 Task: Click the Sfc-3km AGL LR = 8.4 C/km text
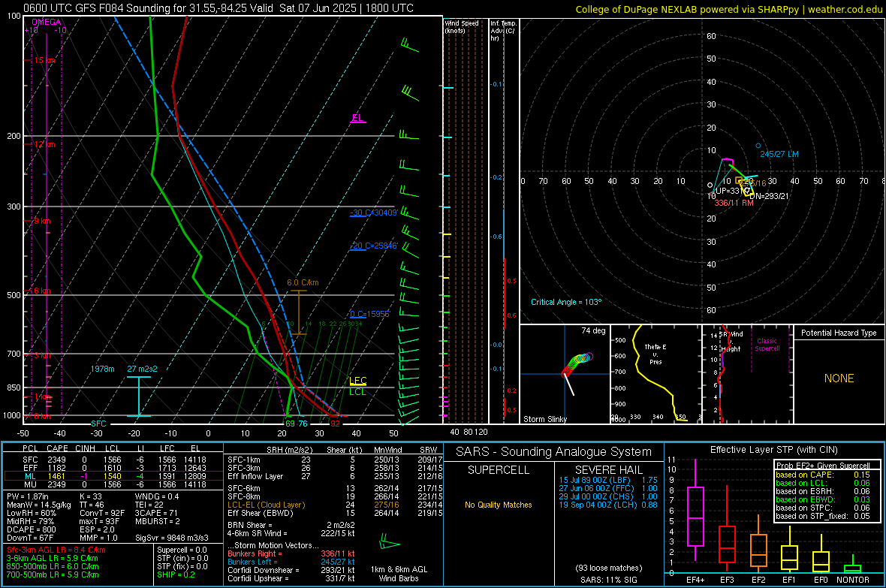click(56, 550)
